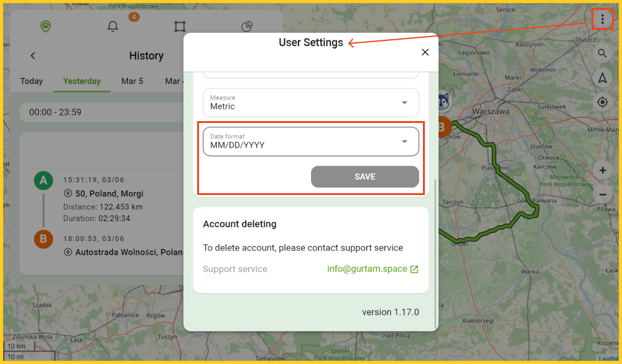Open notifications via the bell icon
Viewport: 622px width, 364px height.
pos(113,27)
